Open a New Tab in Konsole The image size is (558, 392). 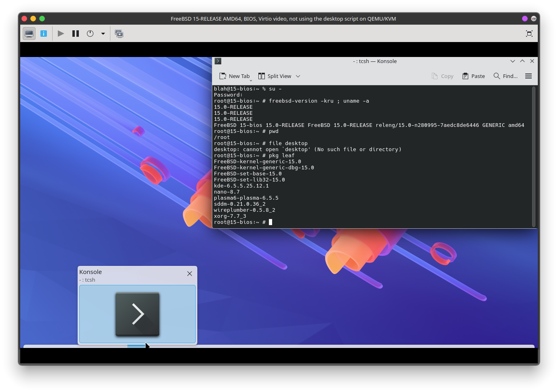[x=235, y=76]
